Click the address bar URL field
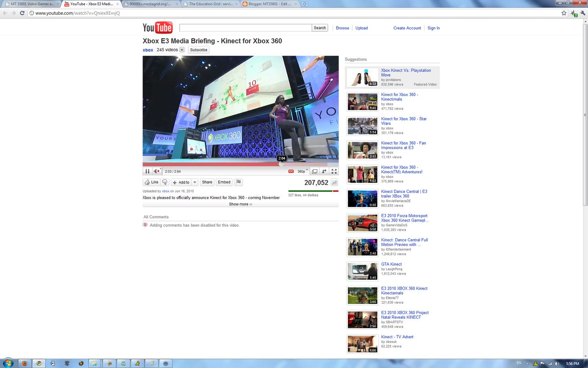 click(x=294, y=13)
